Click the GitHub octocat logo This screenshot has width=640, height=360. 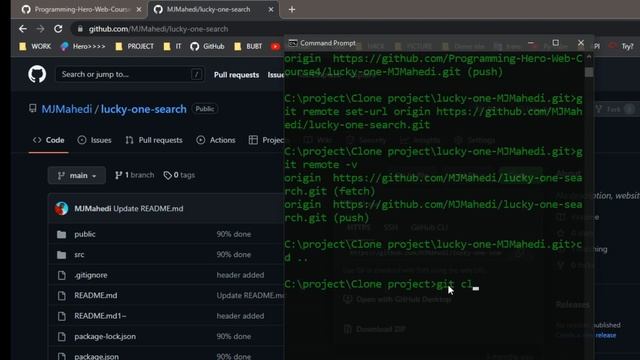tap(37, 74)
